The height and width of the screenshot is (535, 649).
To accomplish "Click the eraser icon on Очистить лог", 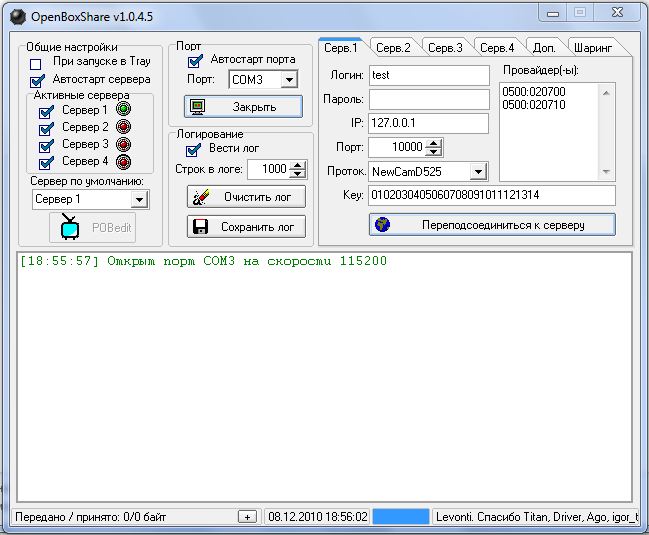I will coord(201,197).
